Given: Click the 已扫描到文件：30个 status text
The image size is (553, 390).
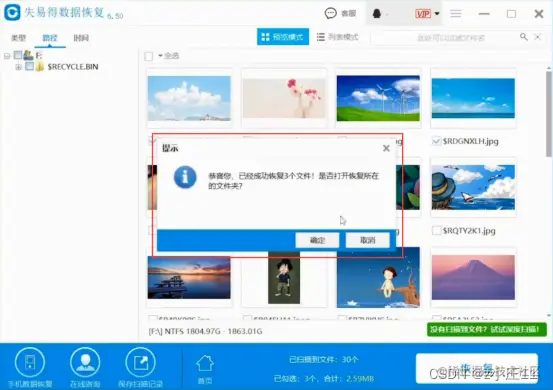Looking at the screenshot, I should pyautogui.click(x=324, y=359).
